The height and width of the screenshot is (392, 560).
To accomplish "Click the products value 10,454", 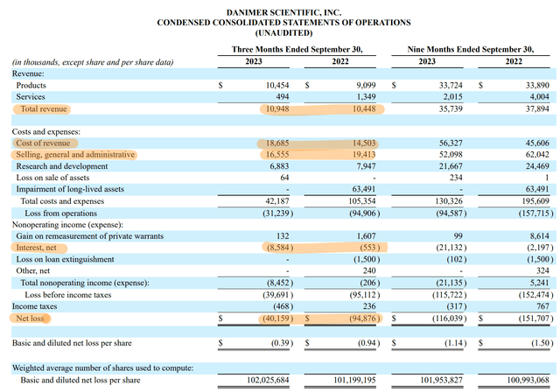I will coord(277,86).
